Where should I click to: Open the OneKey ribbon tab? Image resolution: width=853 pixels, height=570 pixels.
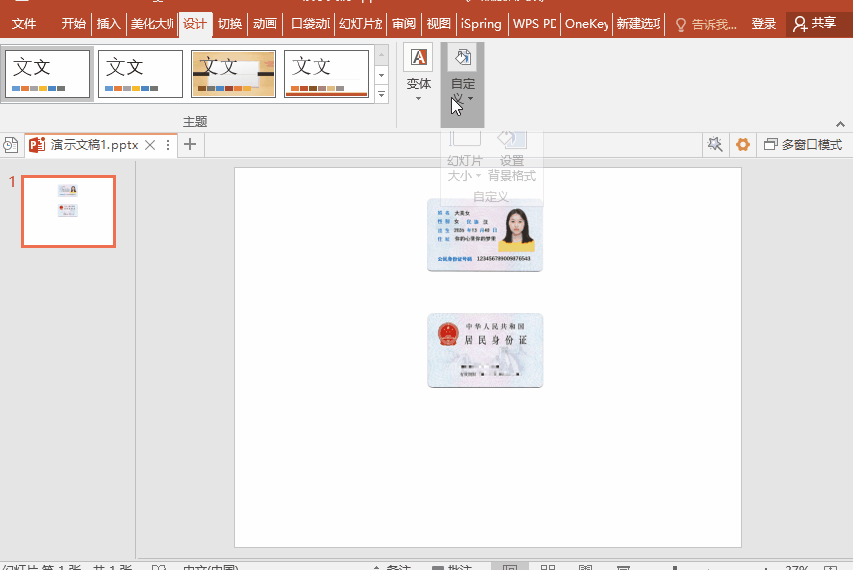click(586, 24)
